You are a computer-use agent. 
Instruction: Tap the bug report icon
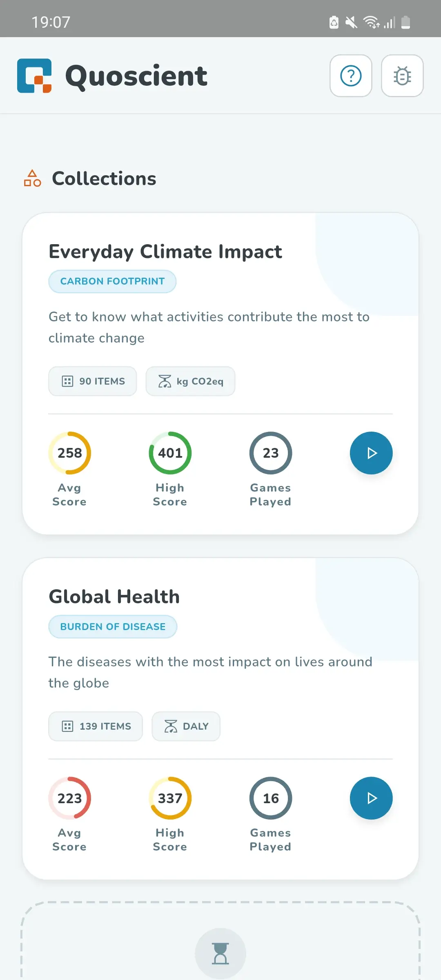402,76
